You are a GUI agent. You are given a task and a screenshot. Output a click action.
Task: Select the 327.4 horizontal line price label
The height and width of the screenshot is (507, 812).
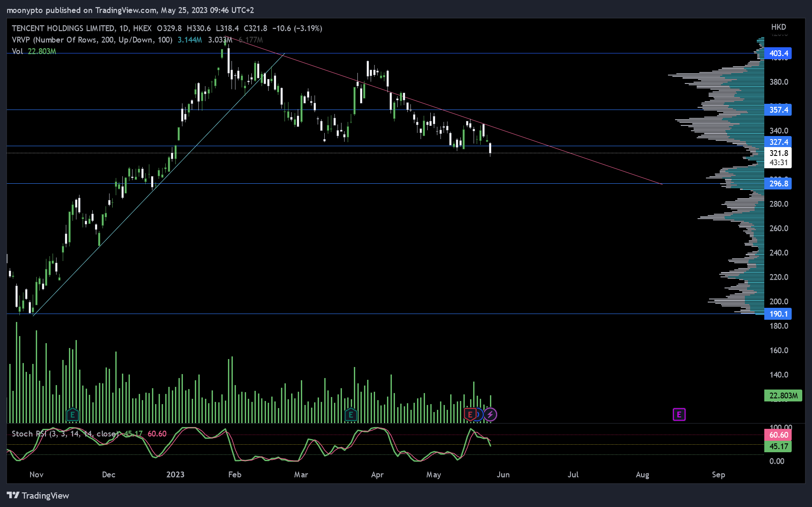coord(778,142)
